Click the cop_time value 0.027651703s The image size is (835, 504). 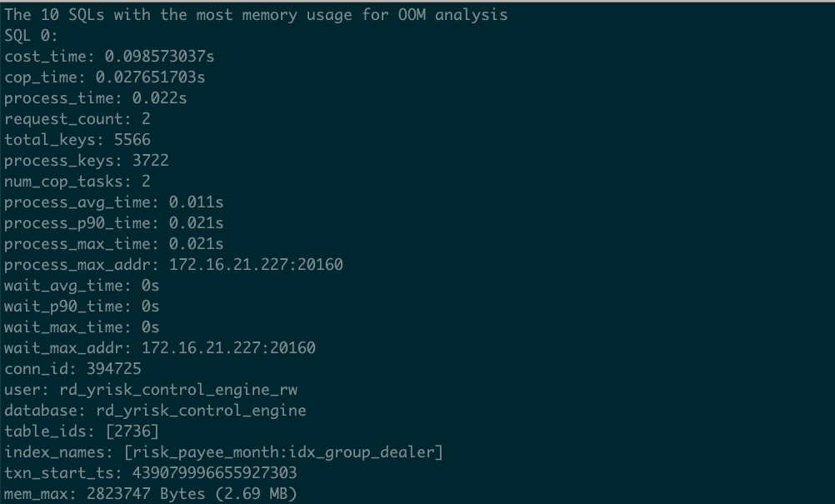pos(150,77)
